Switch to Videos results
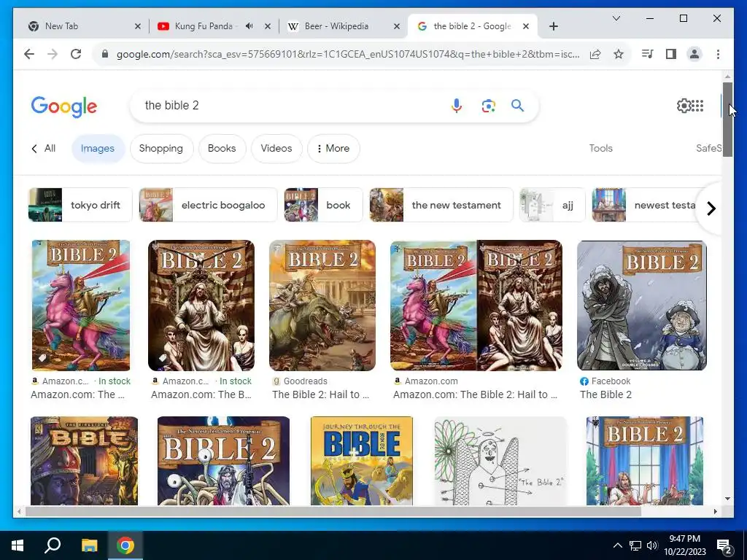Screen dimensions: 747x560 276,148
